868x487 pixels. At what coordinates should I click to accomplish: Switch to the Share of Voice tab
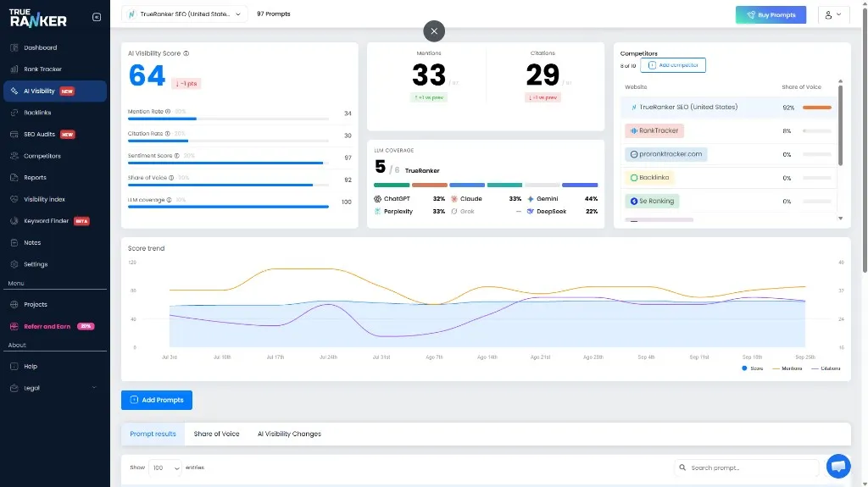216,434
